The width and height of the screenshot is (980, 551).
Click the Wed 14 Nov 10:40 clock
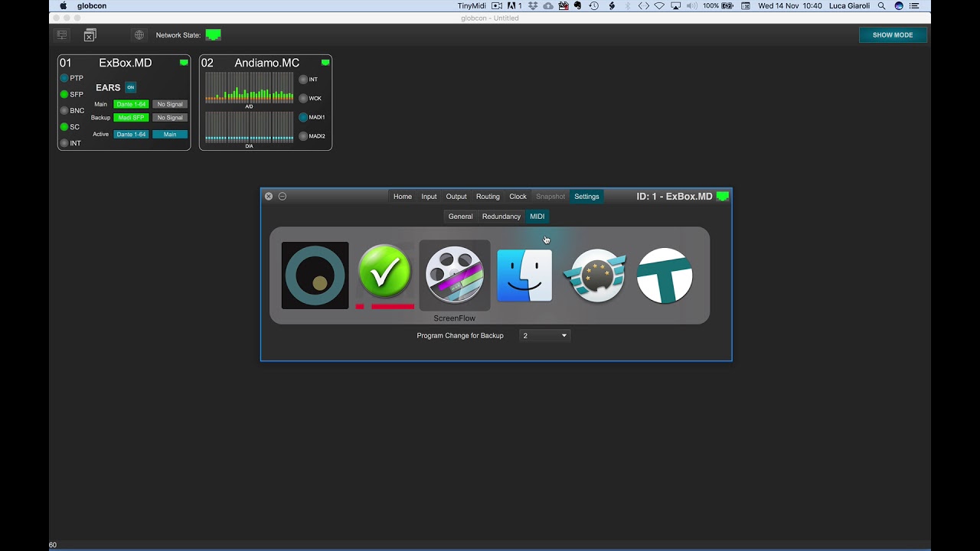point(790,5)
